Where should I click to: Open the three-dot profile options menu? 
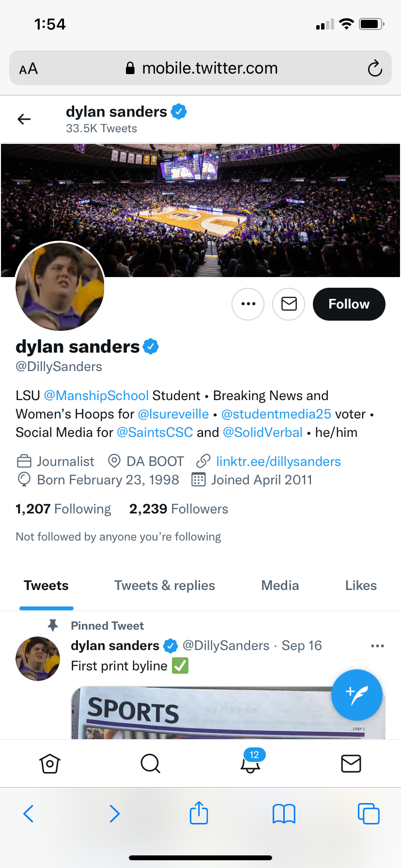248,304
